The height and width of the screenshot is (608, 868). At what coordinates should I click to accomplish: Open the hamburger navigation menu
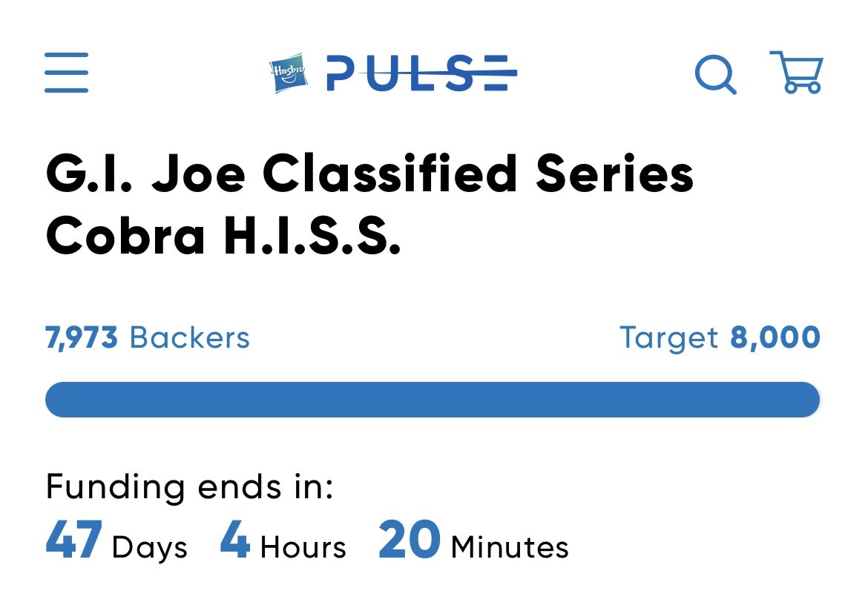(x=67, y=73)
